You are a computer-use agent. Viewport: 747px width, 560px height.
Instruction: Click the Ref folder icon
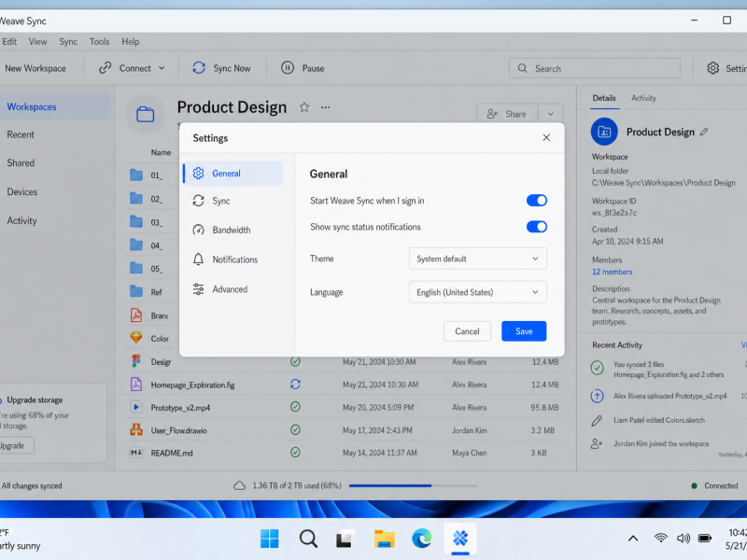(136, 291)
